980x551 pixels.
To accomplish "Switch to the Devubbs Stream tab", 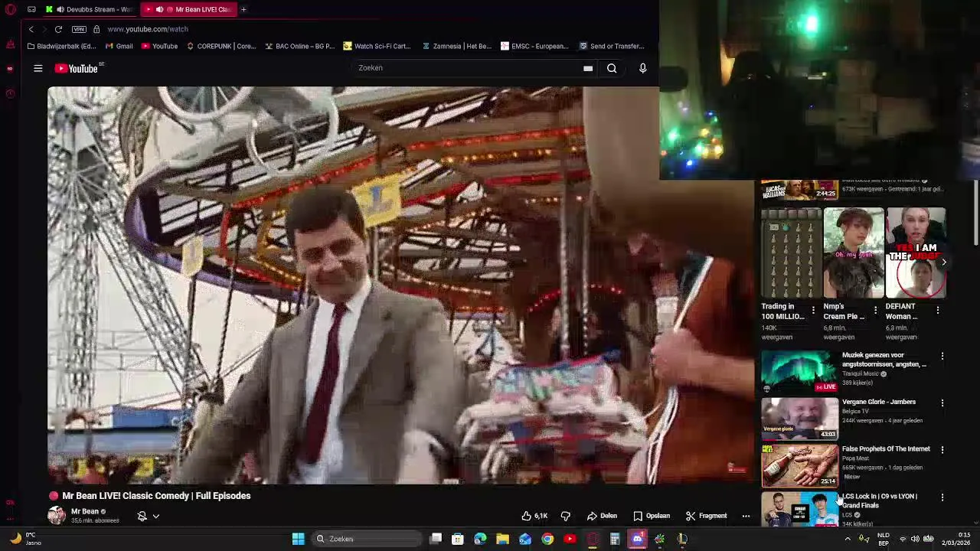I will 90,9.
